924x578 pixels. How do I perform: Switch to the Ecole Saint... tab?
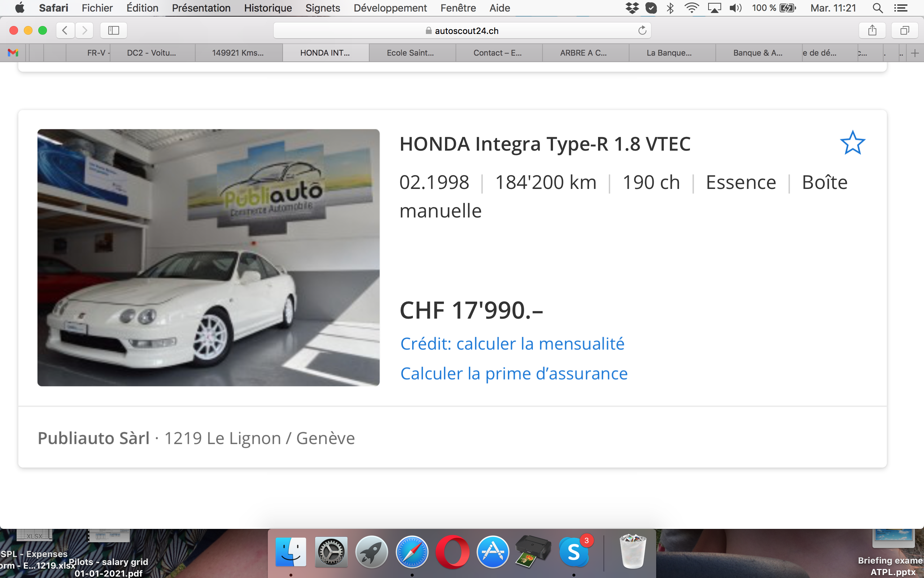411,53
